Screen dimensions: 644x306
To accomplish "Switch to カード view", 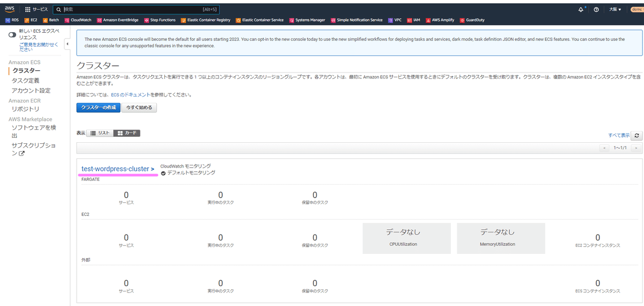I will tap(127, 133).
